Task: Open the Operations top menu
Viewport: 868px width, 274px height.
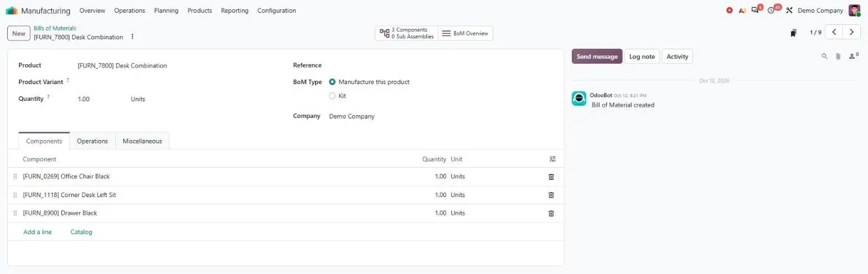Action: (130, 11)
